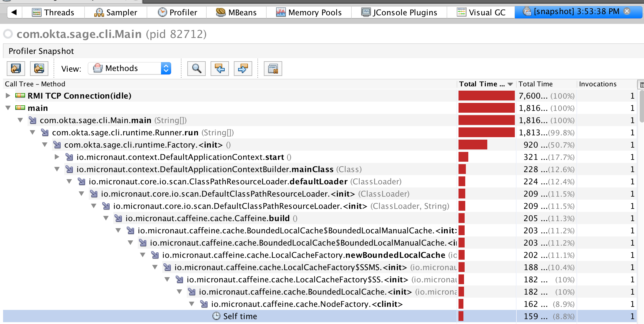Switch to the Memory Pools tab
This screenshot has width=644, height=324.
(309, 12)
